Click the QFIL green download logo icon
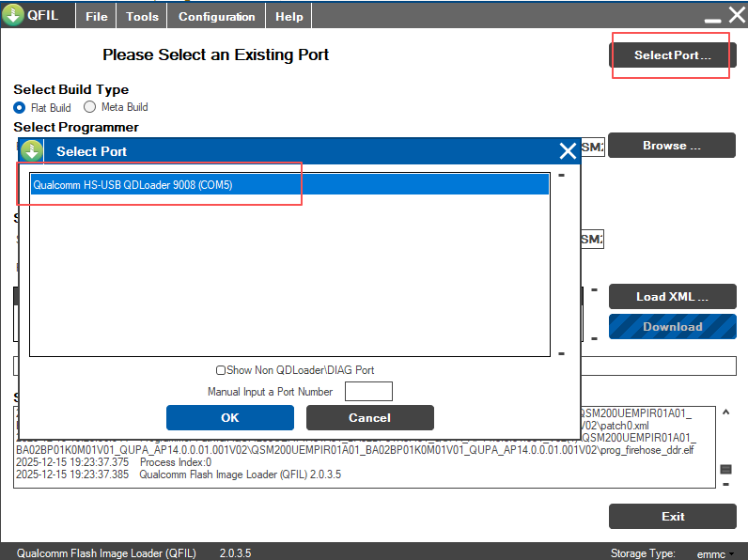This screenshot has height=560, width=748. coord(13,15)
